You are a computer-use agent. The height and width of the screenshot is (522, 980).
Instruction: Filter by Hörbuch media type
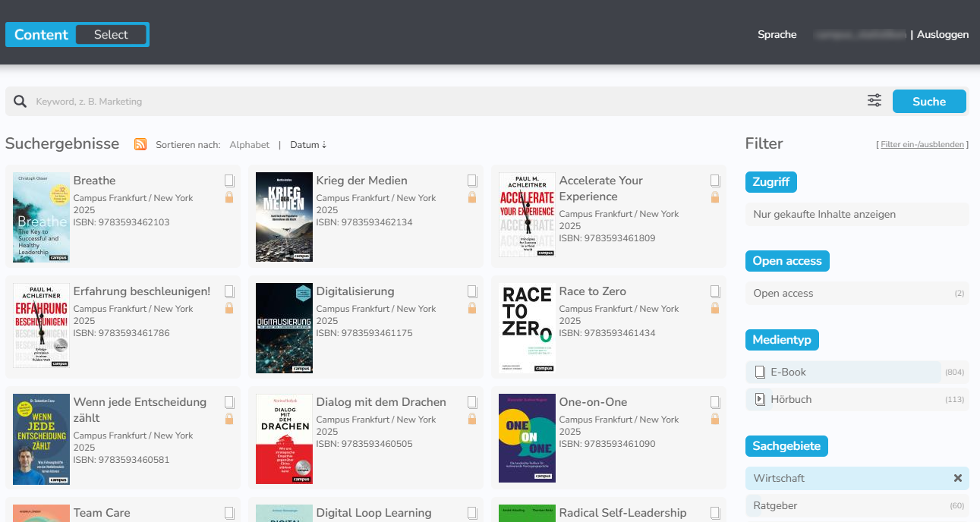[x=857, y=399]
